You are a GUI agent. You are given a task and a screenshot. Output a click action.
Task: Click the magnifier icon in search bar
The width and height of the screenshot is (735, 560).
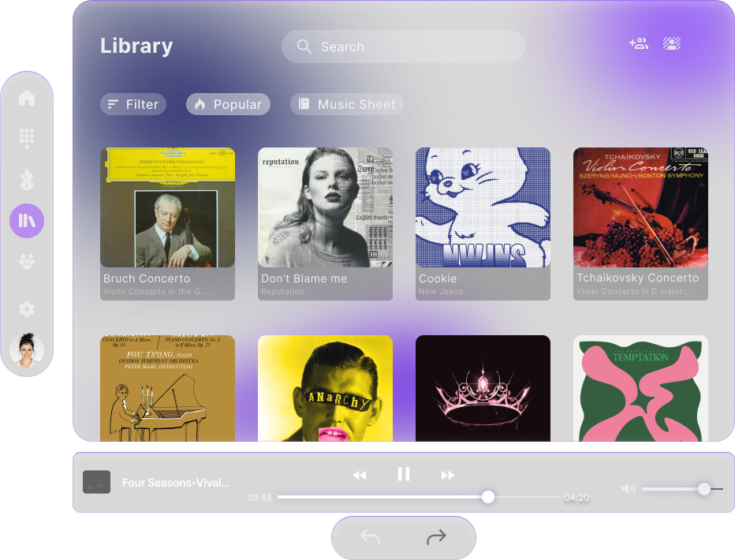[304, 47]
